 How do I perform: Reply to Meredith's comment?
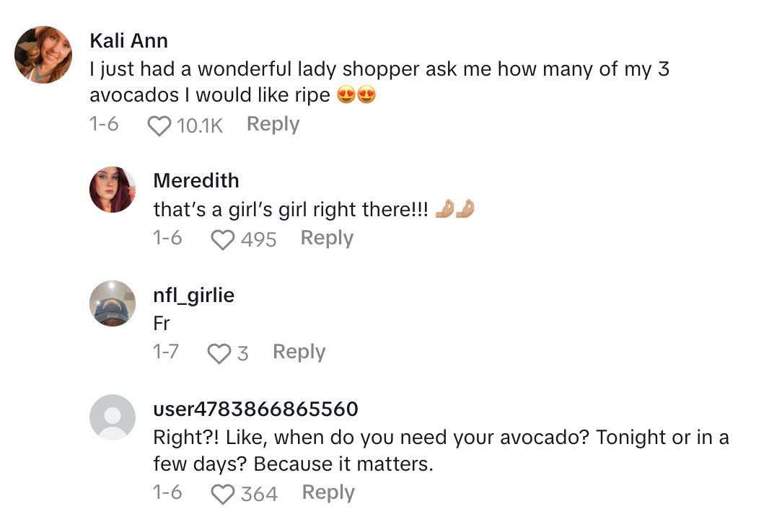click(327, 238)
